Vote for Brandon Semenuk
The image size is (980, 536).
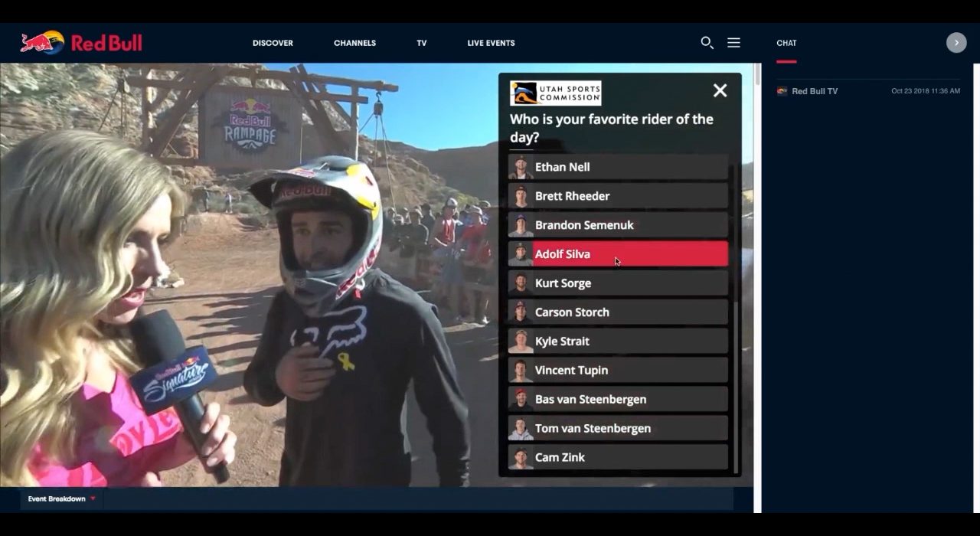pyautogui.click(x=618, y=225)
